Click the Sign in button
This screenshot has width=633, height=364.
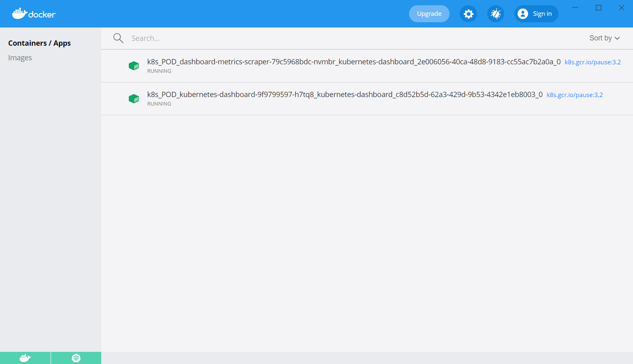pyautogui.click(x=536, y=14)
